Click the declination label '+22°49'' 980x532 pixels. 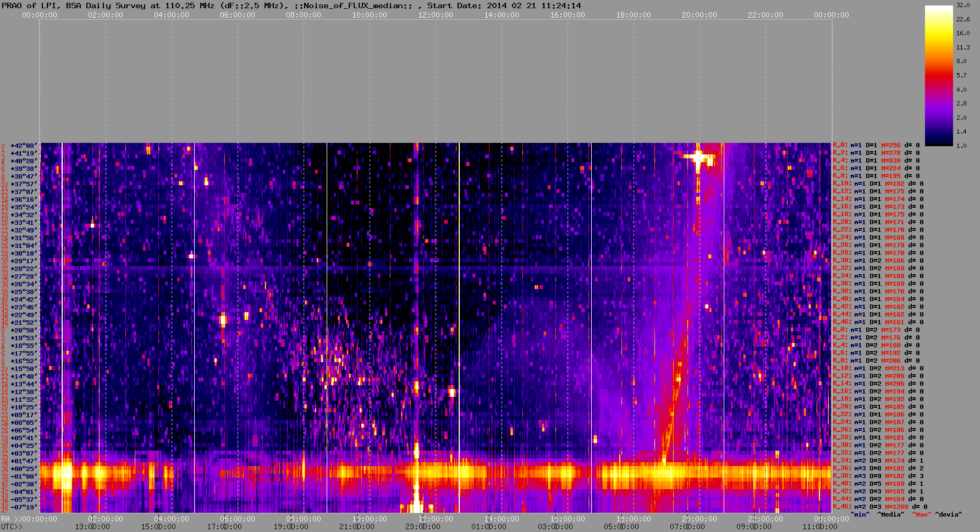click(x=24, y=315)
